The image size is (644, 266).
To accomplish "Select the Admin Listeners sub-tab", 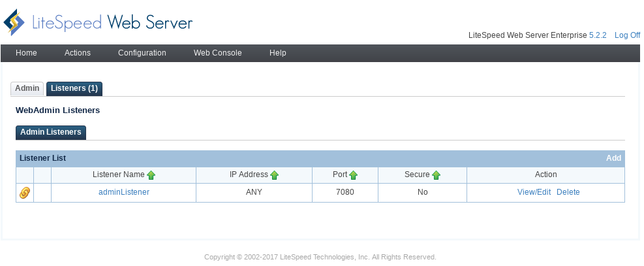I will [x=51, y=133].
